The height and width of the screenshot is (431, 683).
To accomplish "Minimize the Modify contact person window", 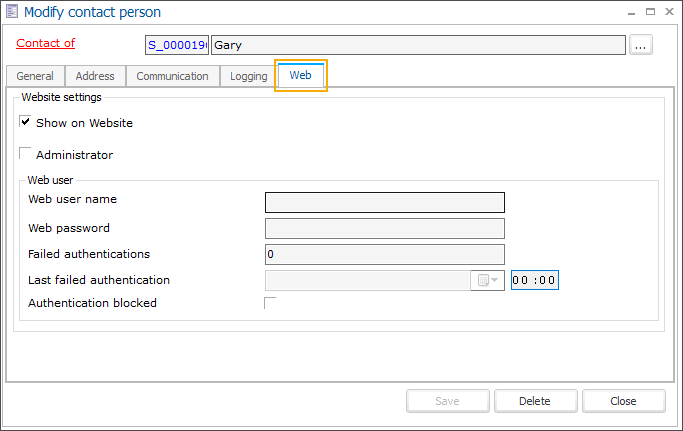I will tap(631, 12).
